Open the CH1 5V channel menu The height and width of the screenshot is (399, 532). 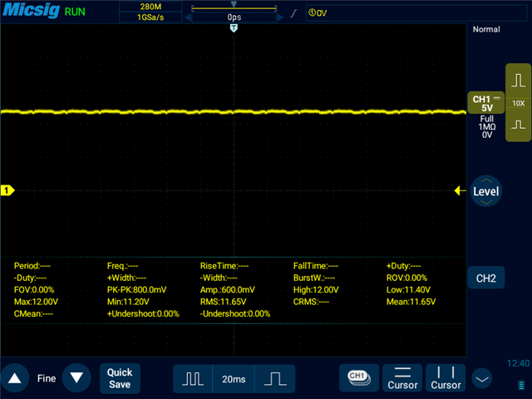point(485,103)
